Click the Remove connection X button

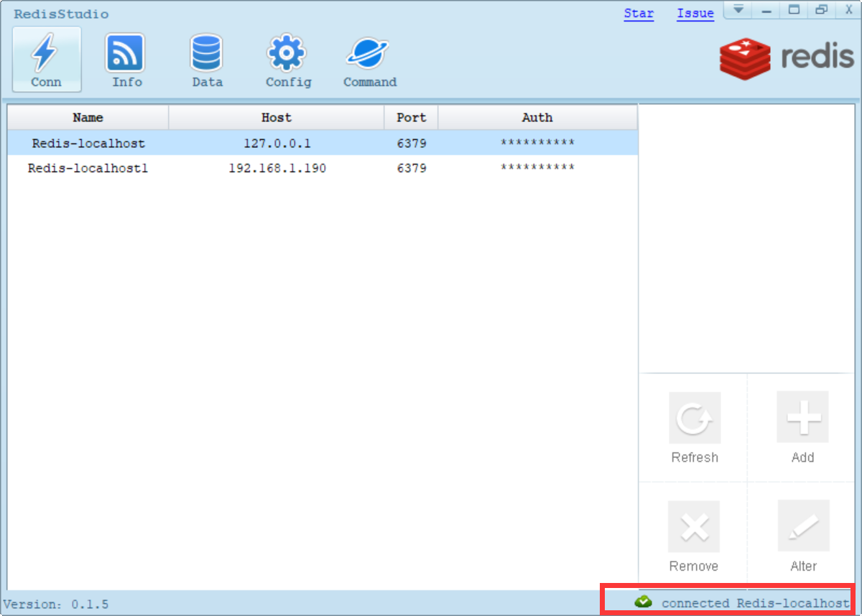pyautogui.click(x=695, y=536)
